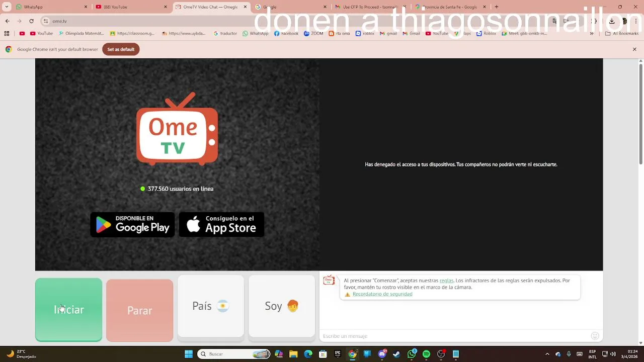The image size is (644, 362).
Task: View site information icon
Action: click(46, 21)
